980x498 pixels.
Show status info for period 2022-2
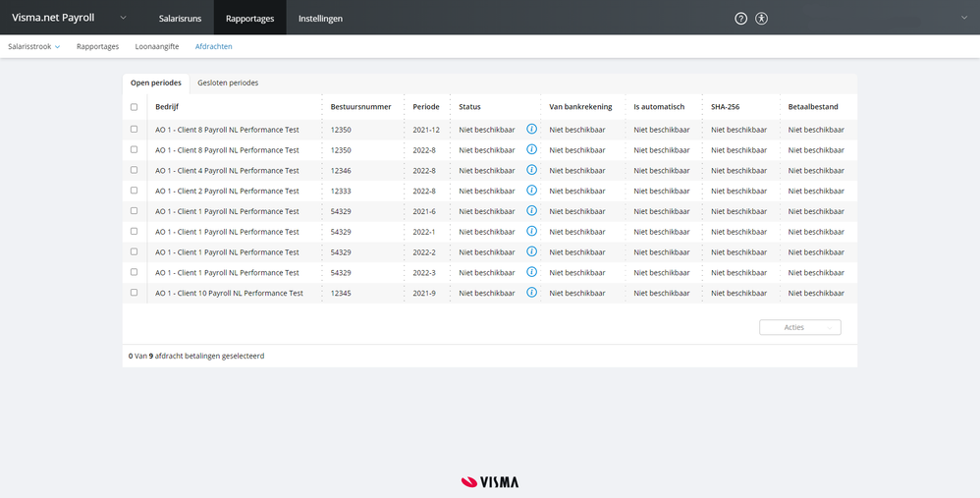(531, 251)
